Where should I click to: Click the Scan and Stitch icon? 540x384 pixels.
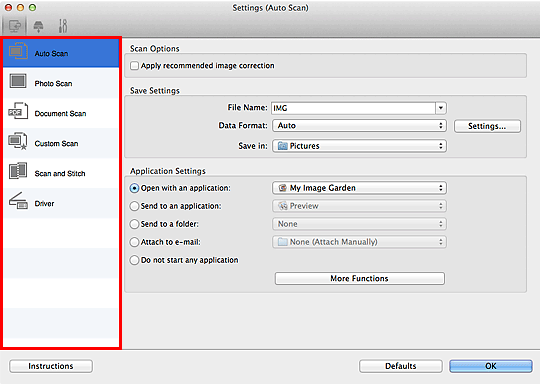click(x=18, y=171)
